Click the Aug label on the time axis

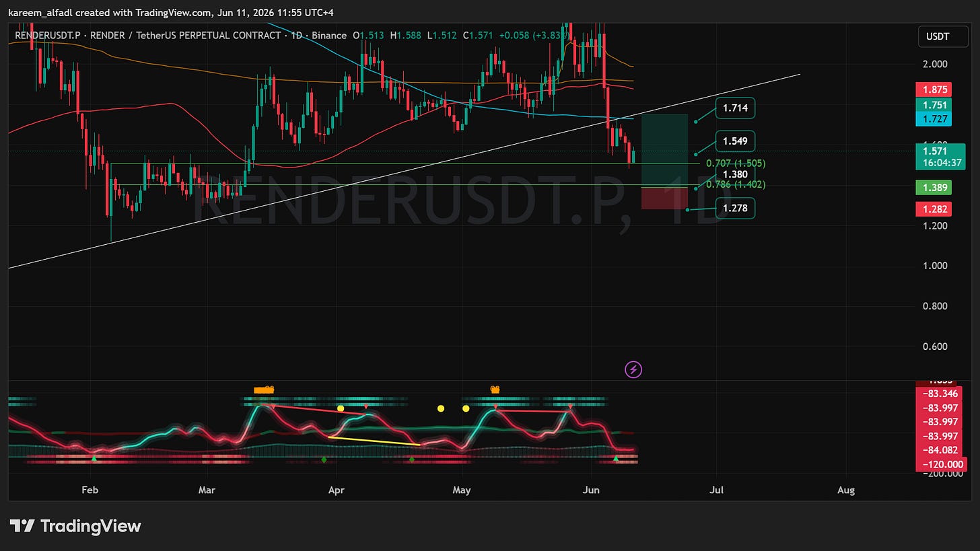pos(846,490)
